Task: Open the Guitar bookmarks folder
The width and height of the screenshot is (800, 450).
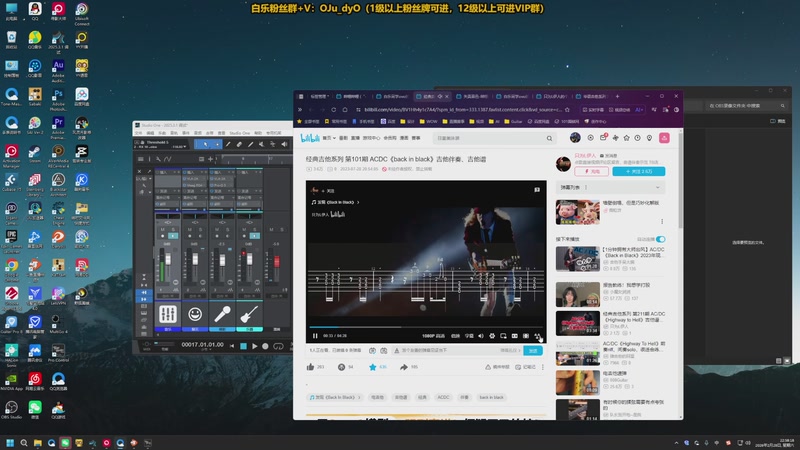Action: click(513, 122)
